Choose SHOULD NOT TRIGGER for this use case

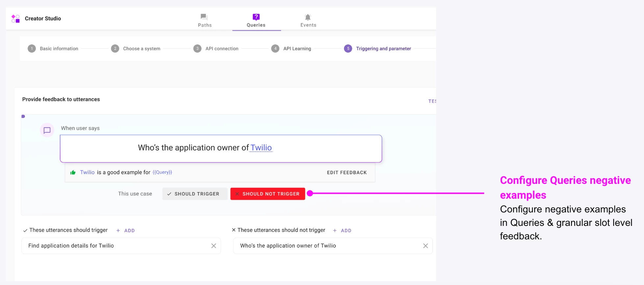coord(268,194)
